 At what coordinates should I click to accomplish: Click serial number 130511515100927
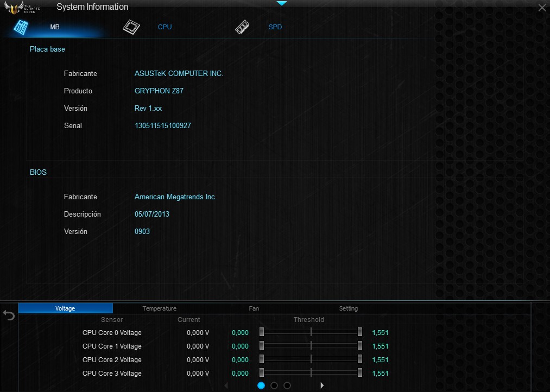(x=163, y=125)
